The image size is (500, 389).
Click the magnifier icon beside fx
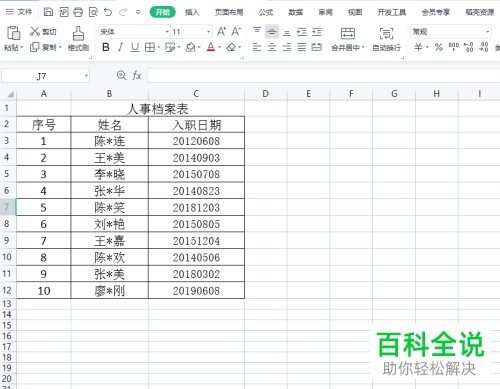click(x=122, y=76)
